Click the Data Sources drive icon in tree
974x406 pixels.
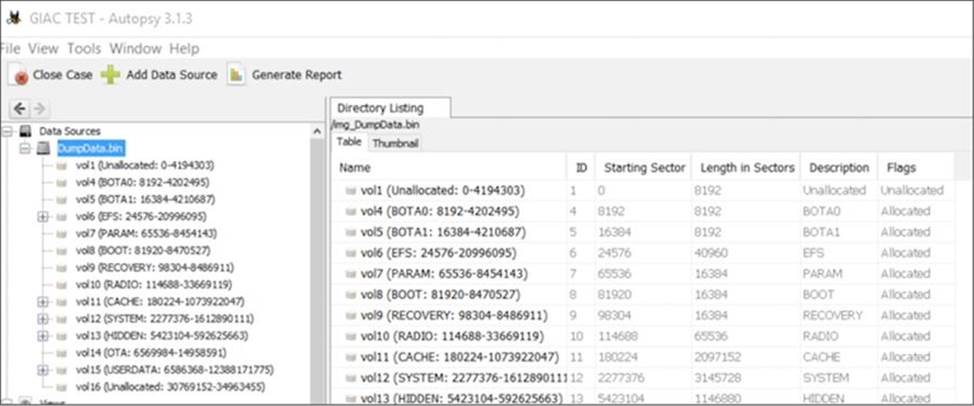(25, 132)
